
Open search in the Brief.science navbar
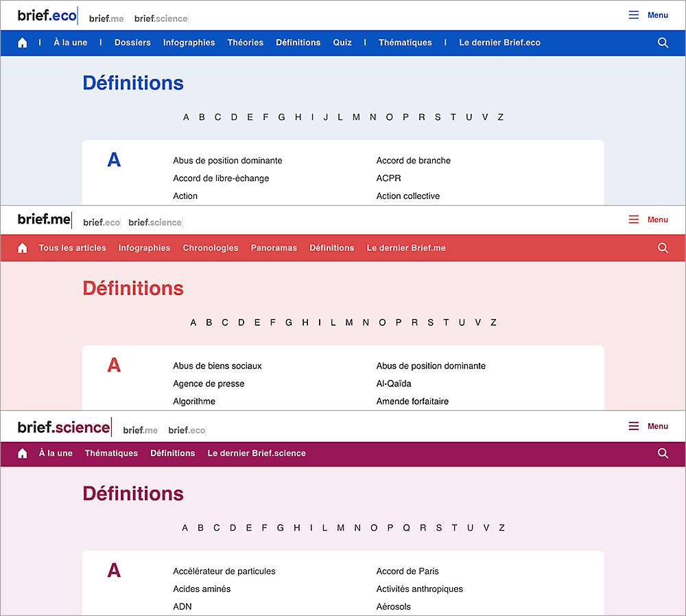tap(663, 453)
